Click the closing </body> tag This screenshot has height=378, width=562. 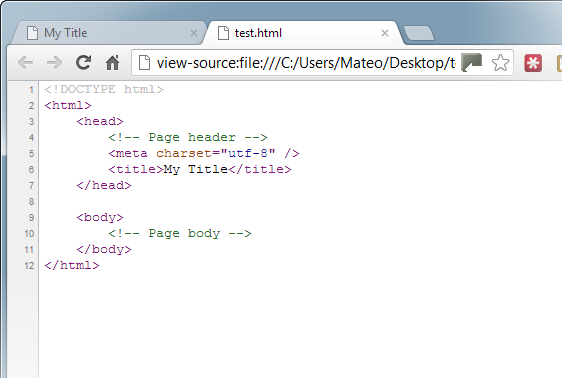(104, 249)
